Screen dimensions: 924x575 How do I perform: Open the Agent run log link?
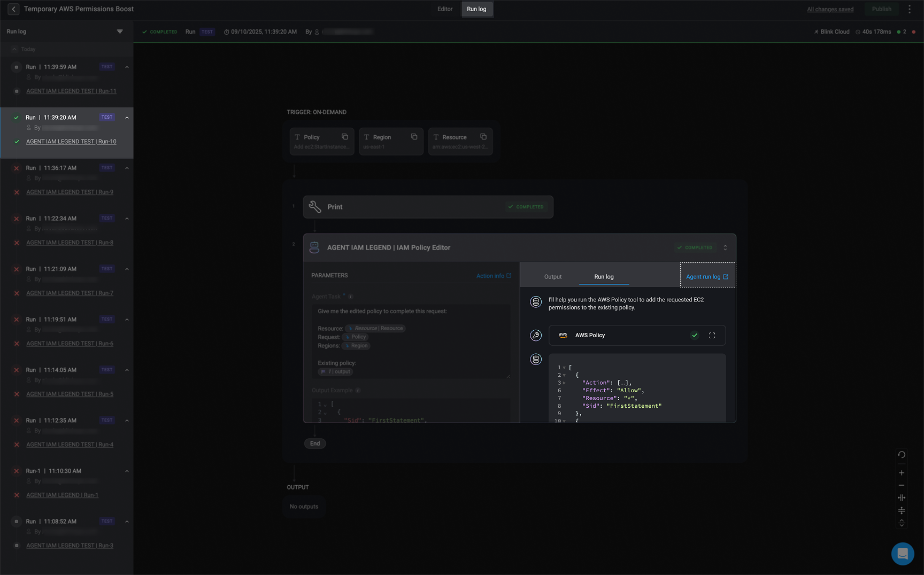(707, 277)
